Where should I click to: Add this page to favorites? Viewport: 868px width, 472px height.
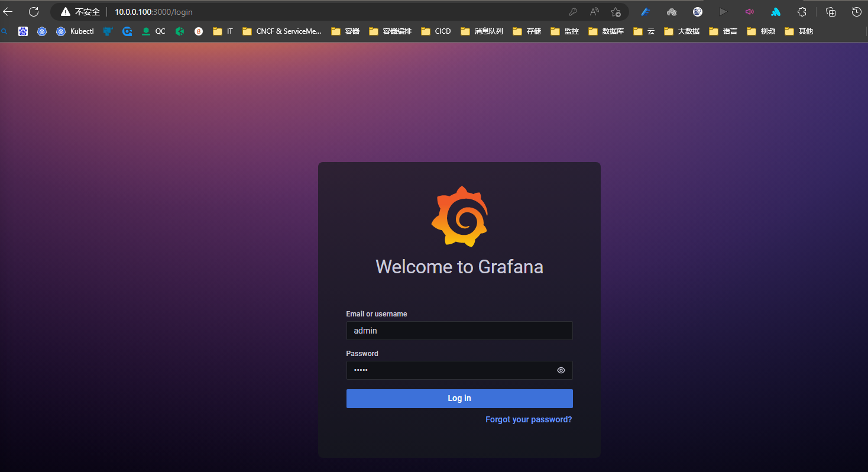pyautogui.click(x=616, y=12)
